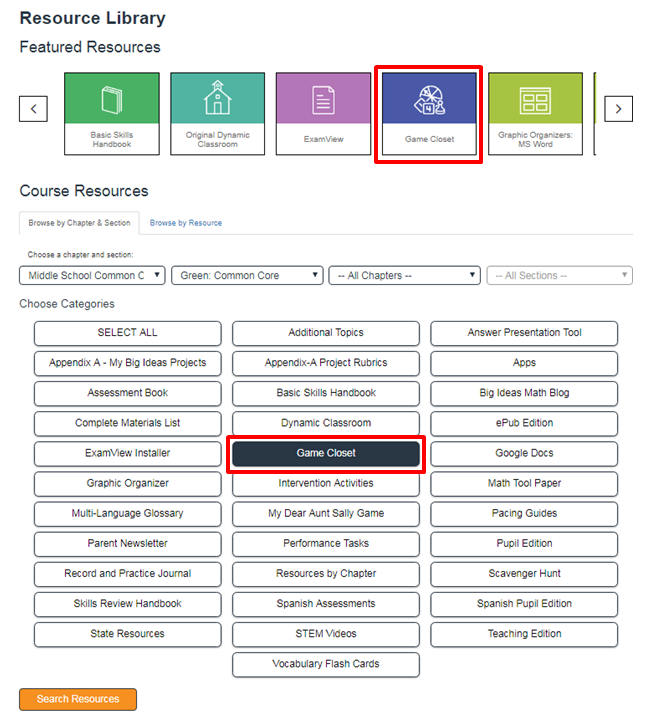Expand the All Chapters dropdown
Screen dimensions: 666x726
[x=404, y=275]
